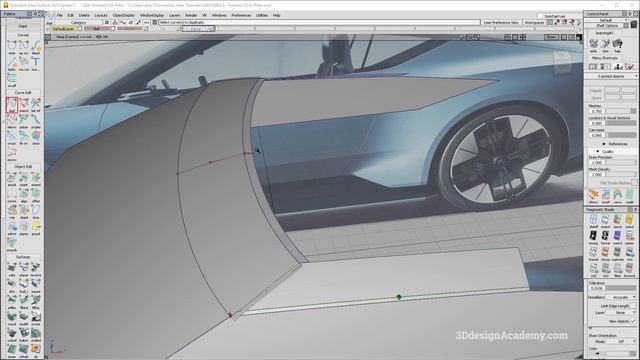Select the extend tool in Object Edit
The height and width of the screenshot is (360, 640).
click(36, 178)
